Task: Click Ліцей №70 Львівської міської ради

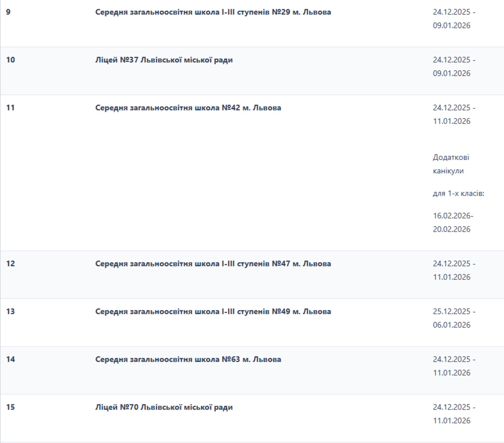Action: tap(164, 407)
